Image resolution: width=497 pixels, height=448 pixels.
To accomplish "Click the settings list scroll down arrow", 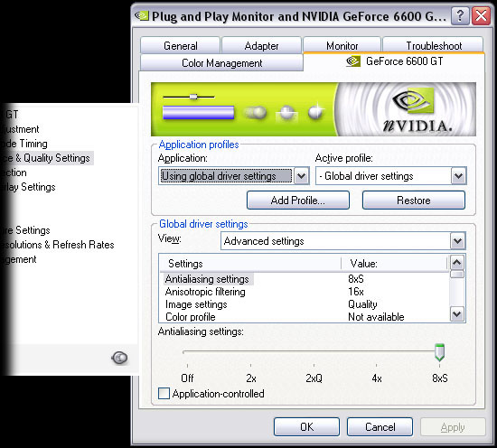I will tap(456, 314).
